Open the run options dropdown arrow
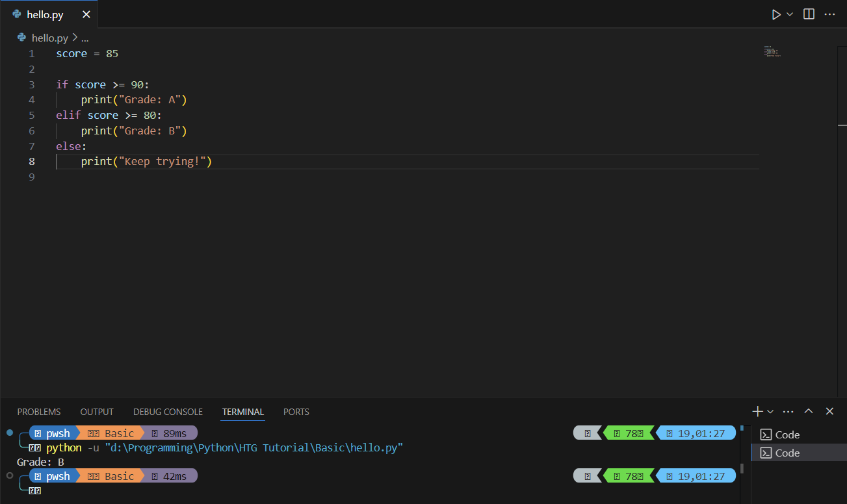847x504 pixels. click(790, 14)
